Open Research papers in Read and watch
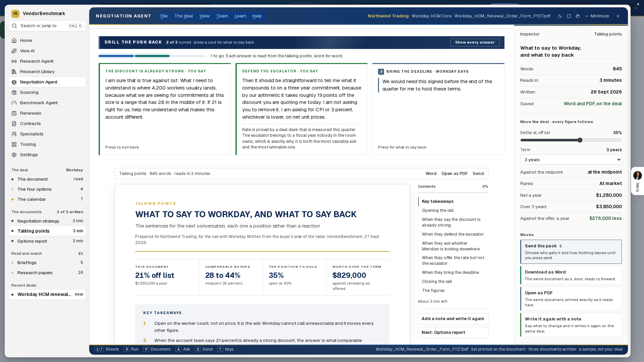 (47, 273)
